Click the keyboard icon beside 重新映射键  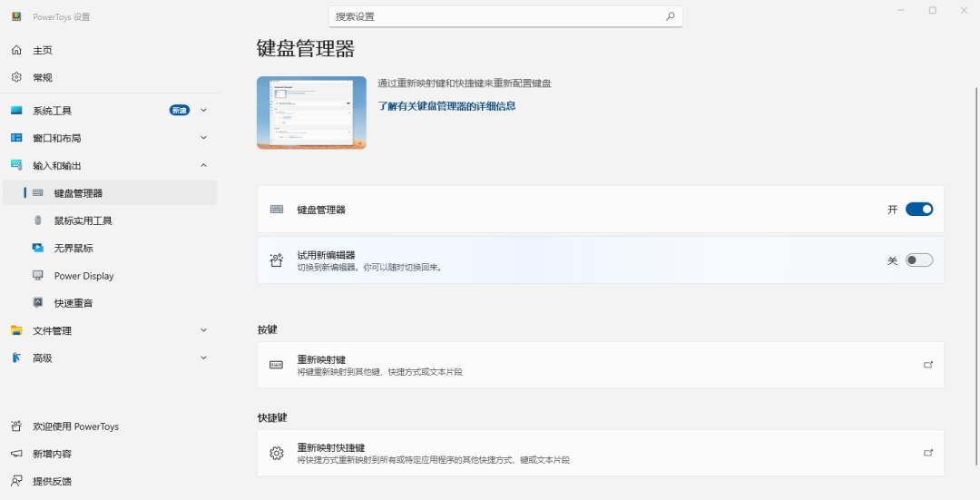tap(276, 365)
